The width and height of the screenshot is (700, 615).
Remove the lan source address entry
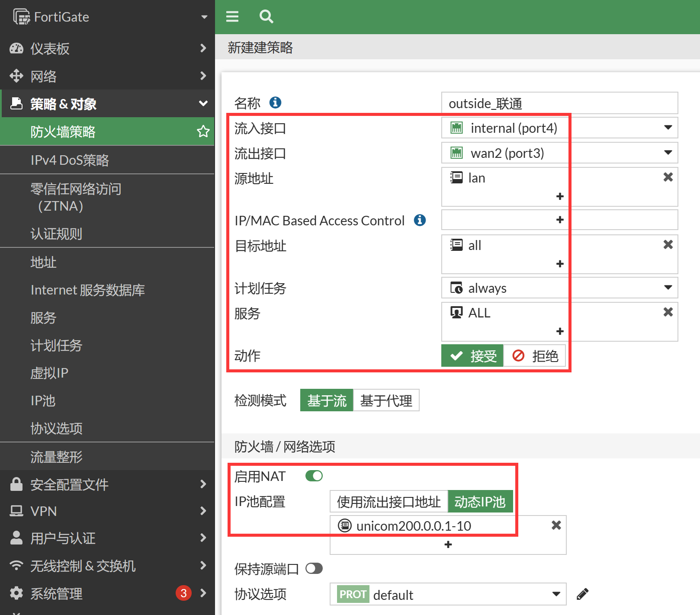(x=668, y=177)
